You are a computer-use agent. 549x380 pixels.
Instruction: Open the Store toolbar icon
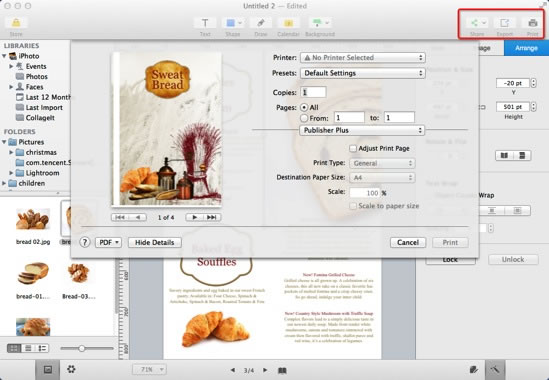click(x=16, y=23)
